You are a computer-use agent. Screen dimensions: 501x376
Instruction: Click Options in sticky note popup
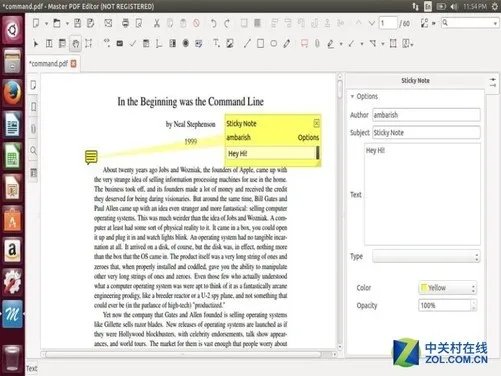pyautogui.click(x=308, y=137)
